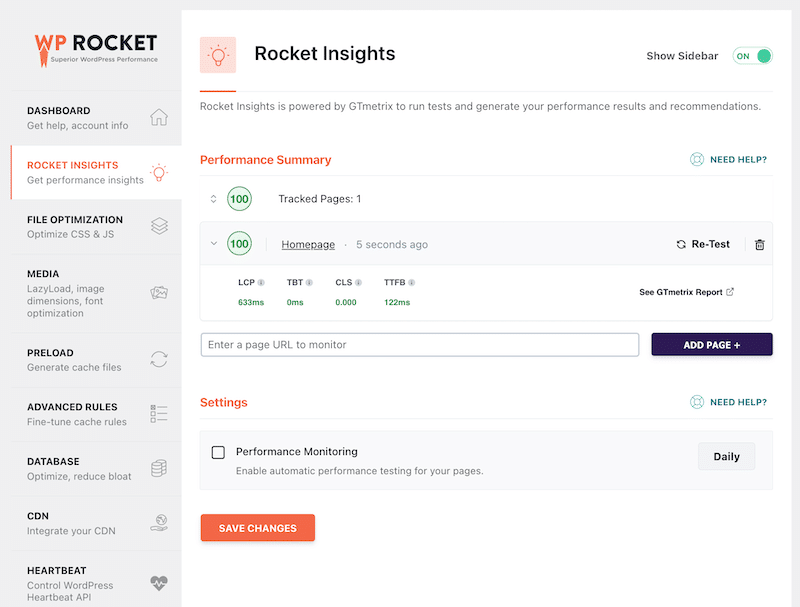Turn off the Show Sidebar switch

pyautogui.click(x=753, y=56)
